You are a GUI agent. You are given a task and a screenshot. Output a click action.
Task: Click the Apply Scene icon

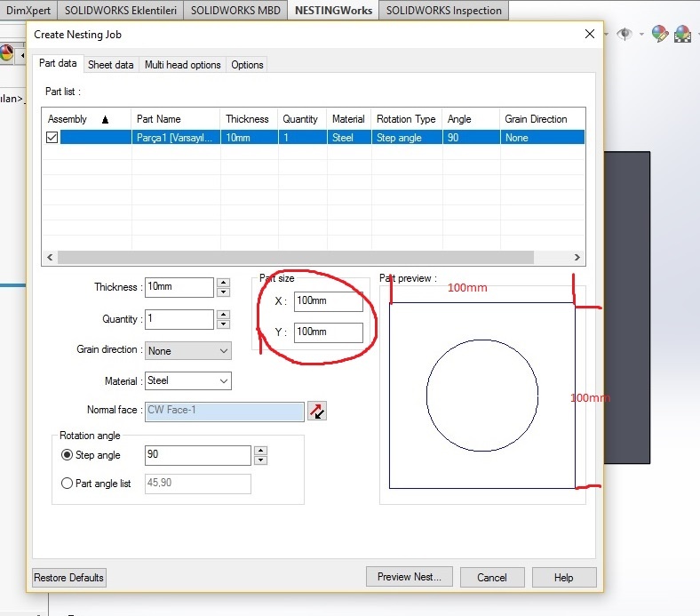click(x=682, y=34)
